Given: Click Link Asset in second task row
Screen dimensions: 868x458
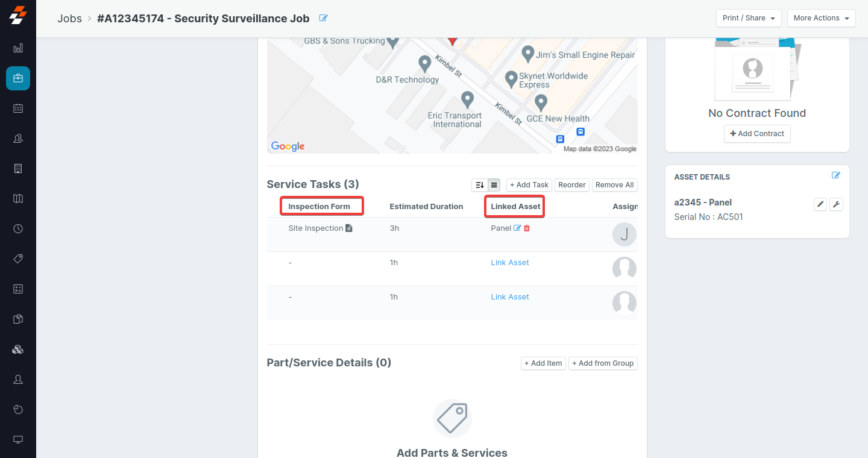Looking at the screenshot, I should coord(510,263).
